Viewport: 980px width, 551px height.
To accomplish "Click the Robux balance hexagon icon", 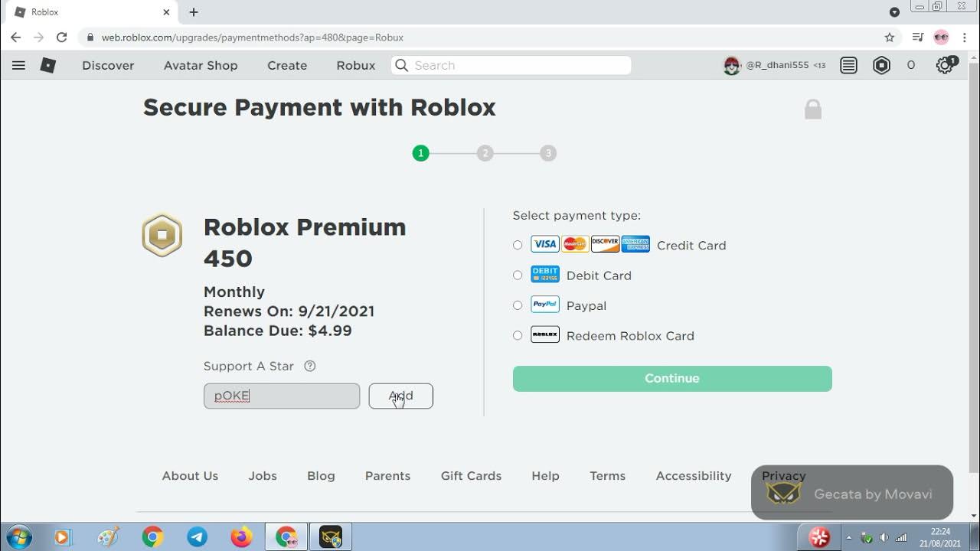I will (882, 66).
